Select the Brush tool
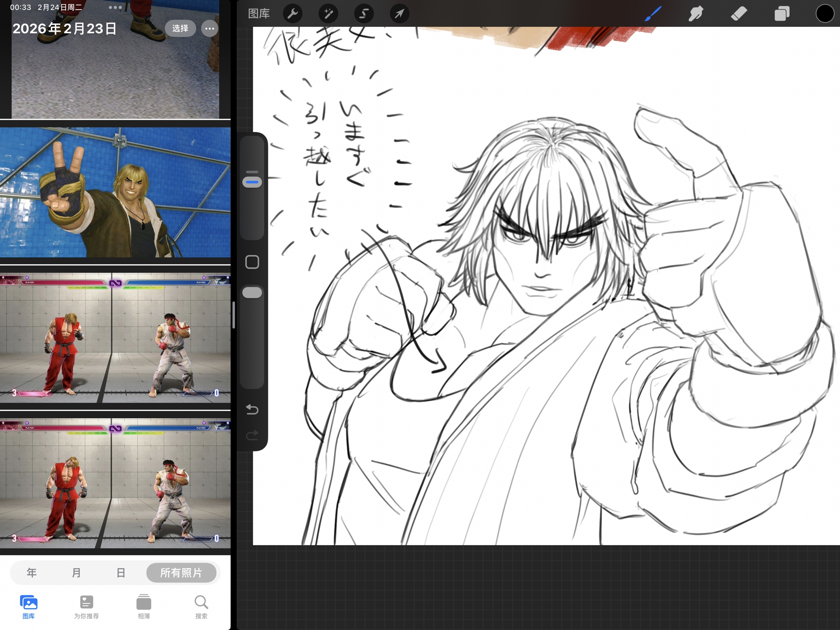This screenshot has height=630, width=840. pyautogui.click(x=653, y=14)
